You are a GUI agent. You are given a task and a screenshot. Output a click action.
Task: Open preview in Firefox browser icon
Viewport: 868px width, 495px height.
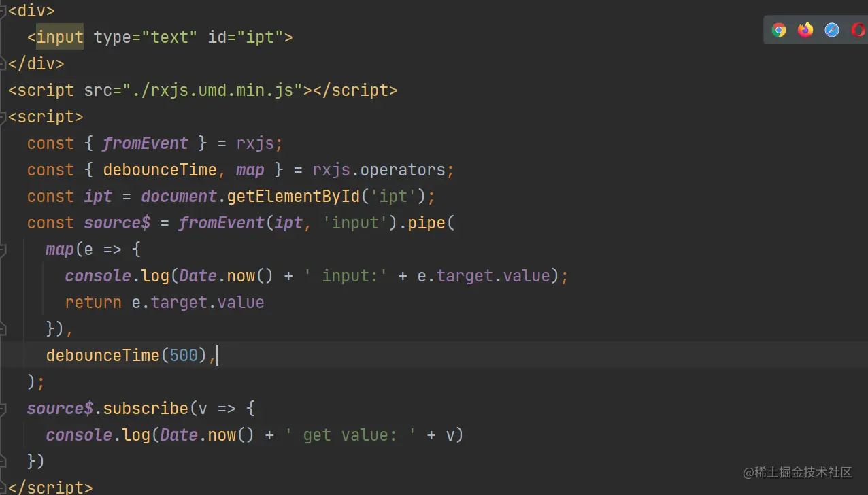tap(805, 30)
